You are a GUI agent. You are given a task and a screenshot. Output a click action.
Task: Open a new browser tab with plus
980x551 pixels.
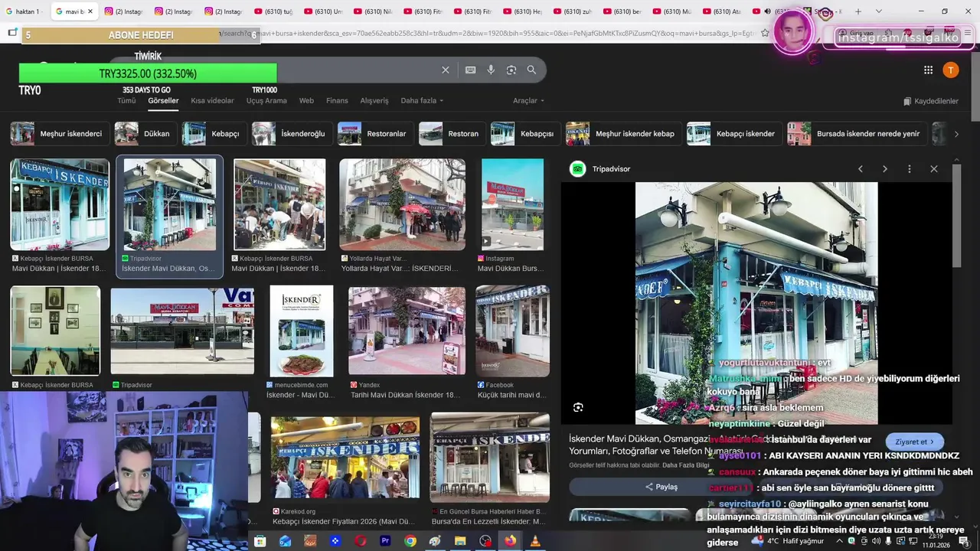coord(857,11)
